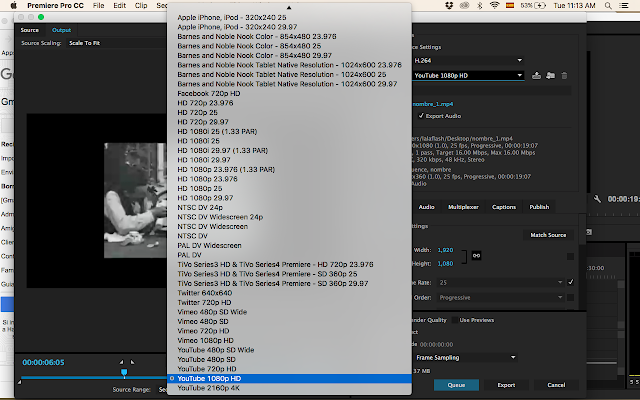Select the Twitter 720p HD preset

(289, 302)
